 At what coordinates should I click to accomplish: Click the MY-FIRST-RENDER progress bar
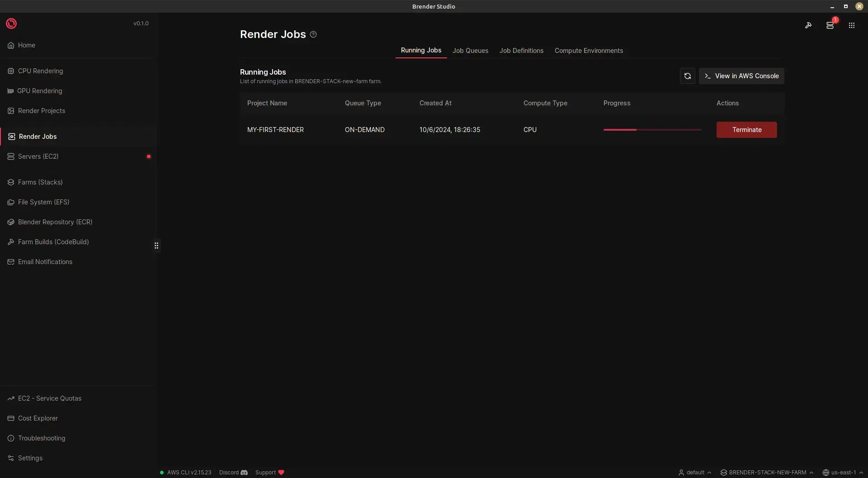point(652,130)
